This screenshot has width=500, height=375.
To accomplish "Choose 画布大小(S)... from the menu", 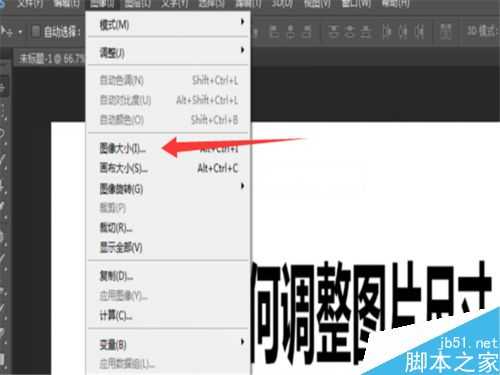I will pyautogui.click(x=168, y=168).
